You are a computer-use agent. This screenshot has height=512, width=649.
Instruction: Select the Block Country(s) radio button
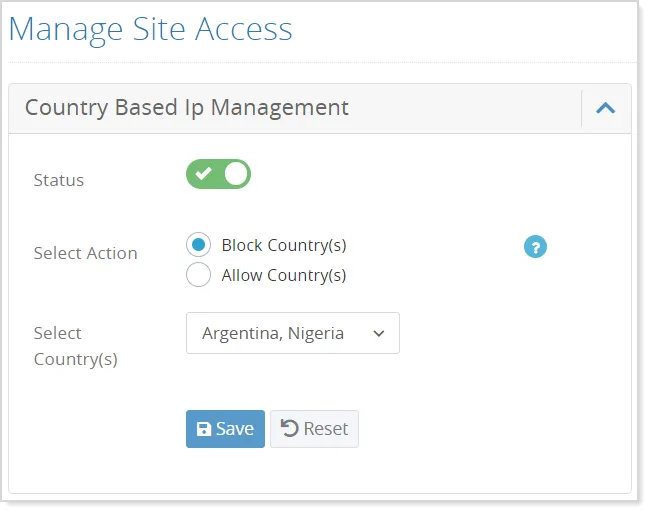198,245
